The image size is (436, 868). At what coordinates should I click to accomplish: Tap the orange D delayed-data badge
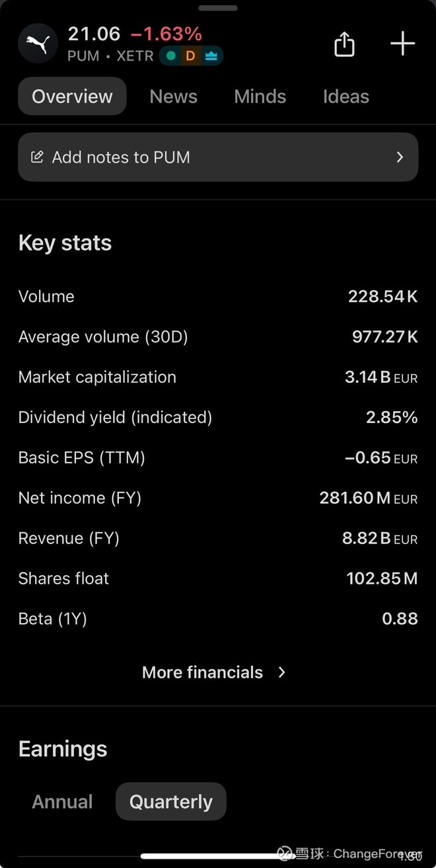click(190, 56)
